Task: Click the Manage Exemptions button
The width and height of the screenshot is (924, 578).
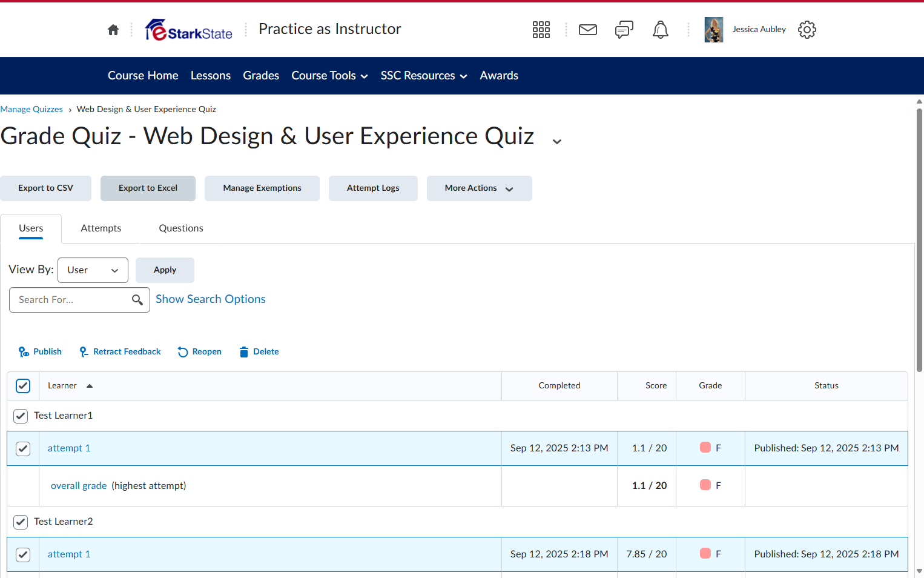Action: pos(262,188)
